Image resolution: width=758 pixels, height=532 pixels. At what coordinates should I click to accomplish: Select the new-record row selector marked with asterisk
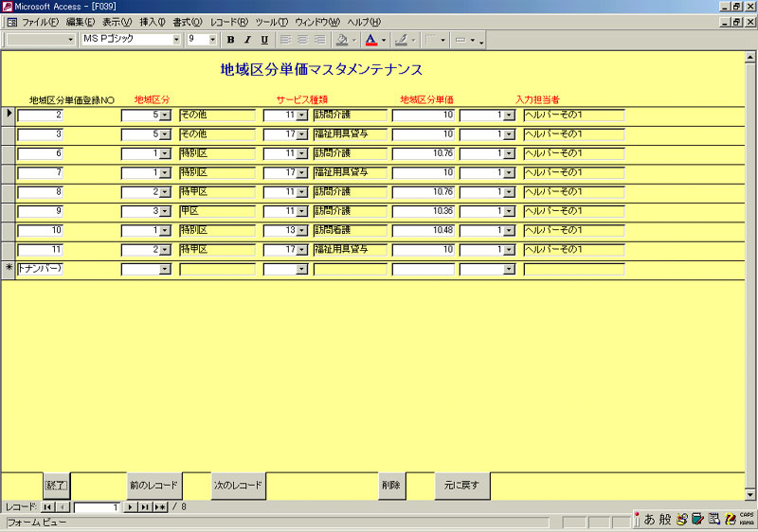click(9, 268)
